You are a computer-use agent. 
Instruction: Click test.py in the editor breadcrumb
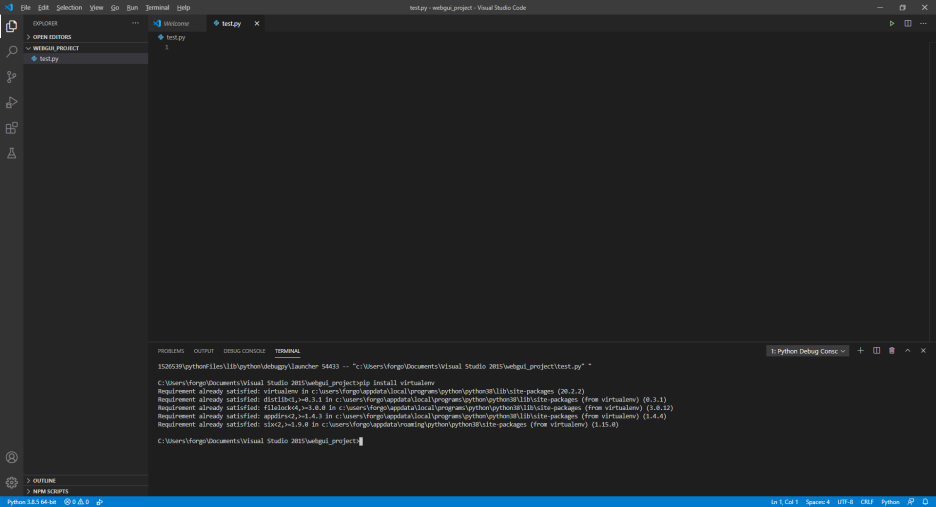(176, 37)
